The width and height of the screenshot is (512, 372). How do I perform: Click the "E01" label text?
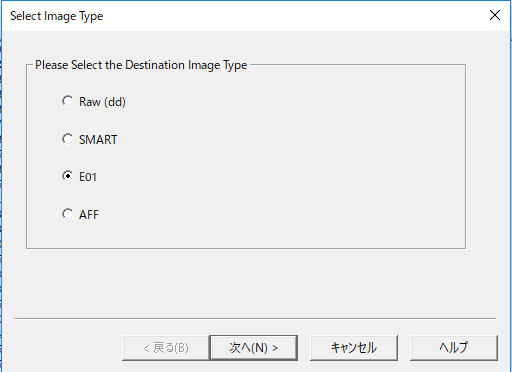(x=88, y=177)
